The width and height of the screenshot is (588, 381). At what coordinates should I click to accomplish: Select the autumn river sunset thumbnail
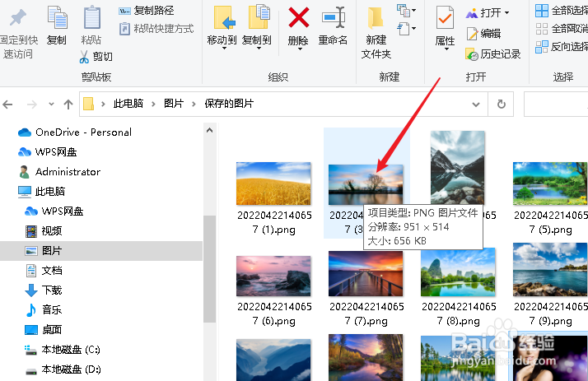click(x=366, y=357)
